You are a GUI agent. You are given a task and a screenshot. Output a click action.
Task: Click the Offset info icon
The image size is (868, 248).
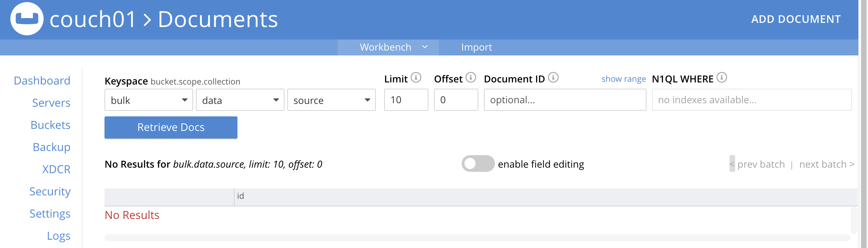point(471,78)
